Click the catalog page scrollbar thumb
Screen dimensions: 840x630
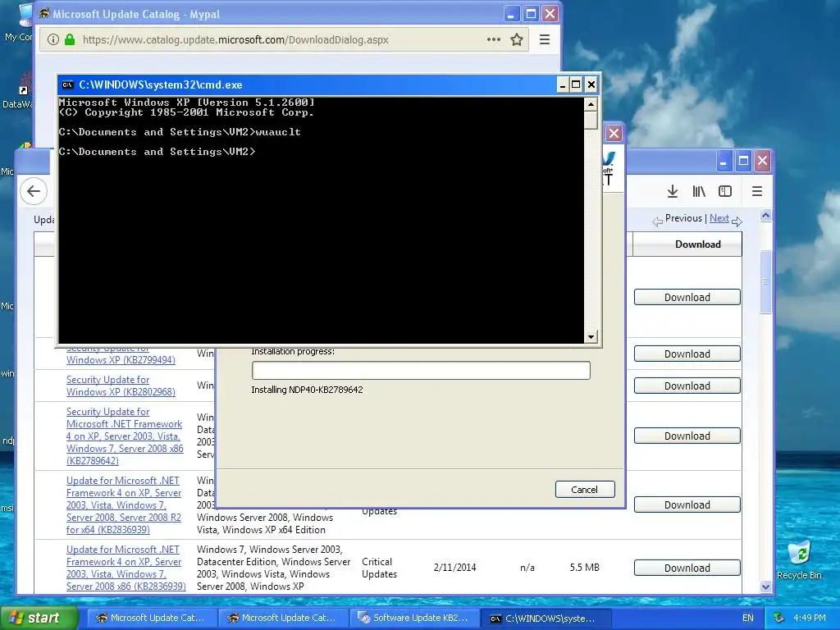[765, 281]
